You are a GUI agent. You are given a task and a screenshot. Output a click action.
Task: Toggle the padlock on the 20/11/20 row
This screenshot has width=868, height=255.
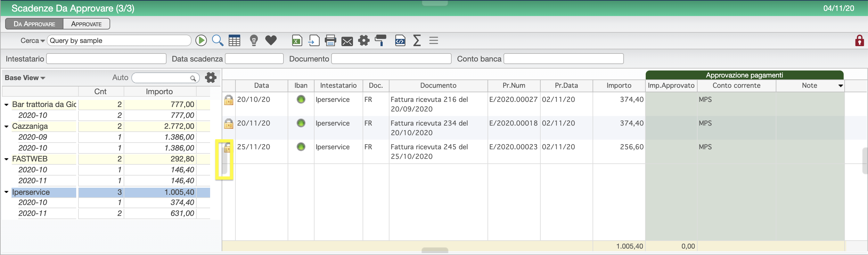coord(228,123)
